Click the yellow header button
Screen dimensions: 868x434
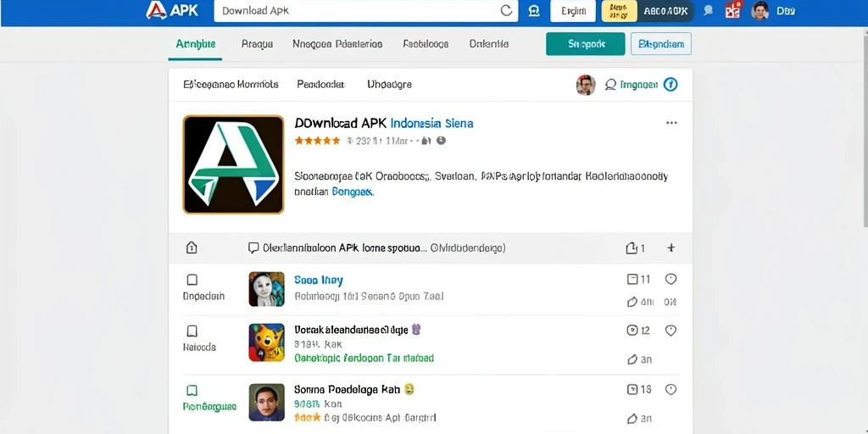619,10
